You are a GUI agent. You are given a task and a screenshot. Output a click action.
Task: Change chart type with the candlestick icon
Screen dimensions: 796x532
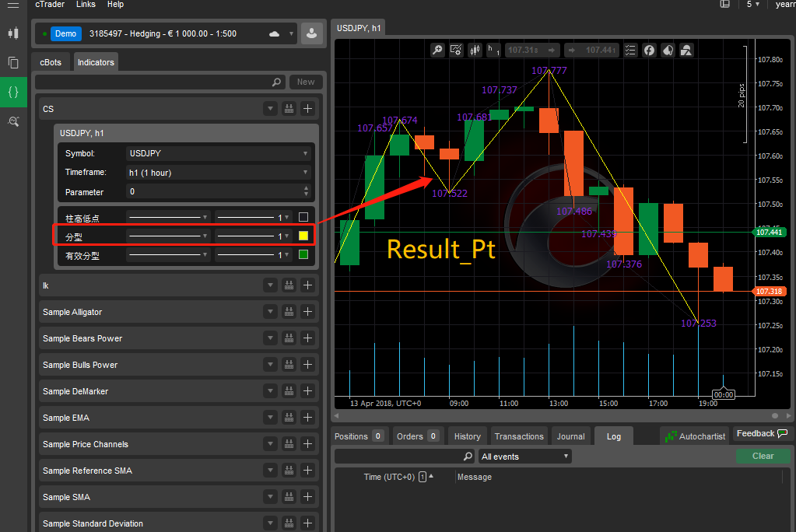(x=475, y=50)
